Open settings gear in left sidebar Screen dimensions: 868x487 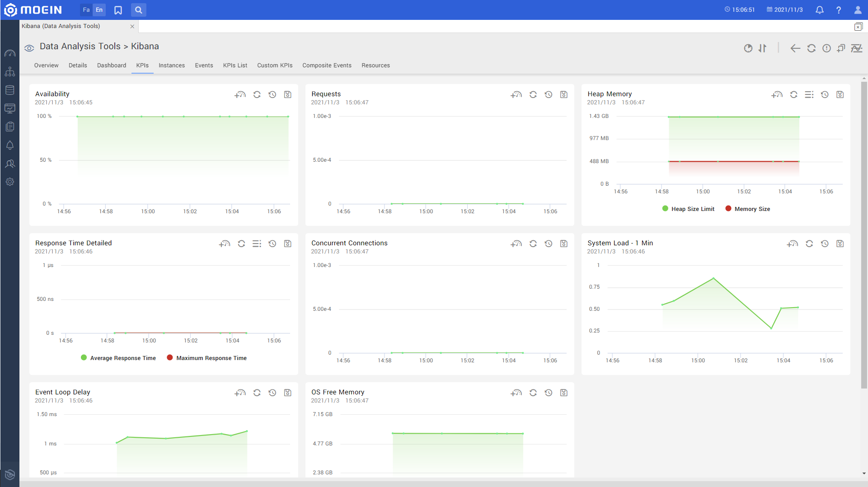click(10, 182)
